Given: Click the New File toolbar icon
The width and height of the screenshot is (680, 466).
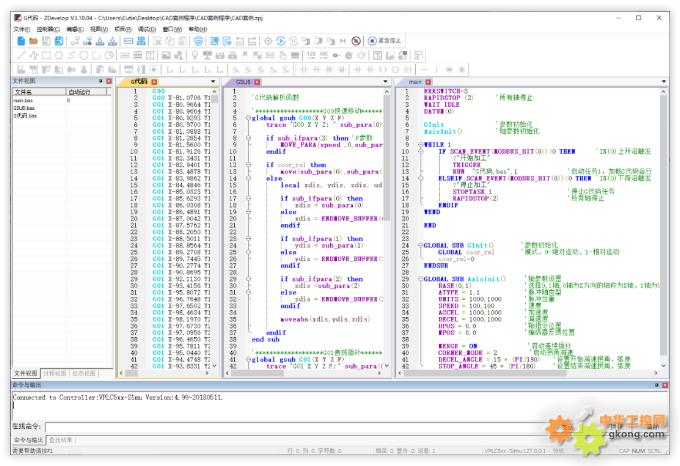Looking at the screenshot, I should click(x=21, y=41).
